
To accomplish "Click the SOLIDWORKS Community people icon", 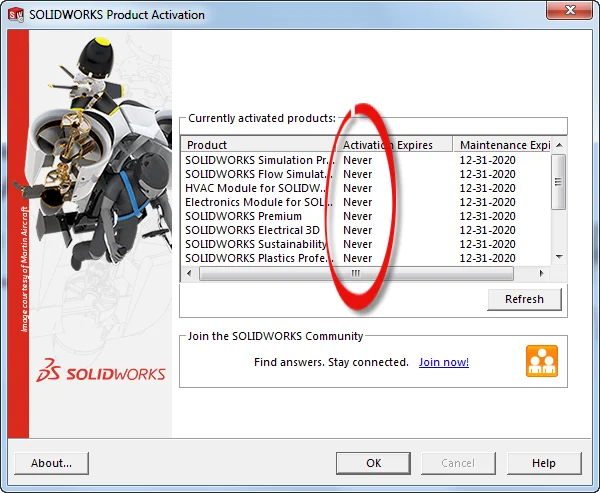I will (541, 361).
